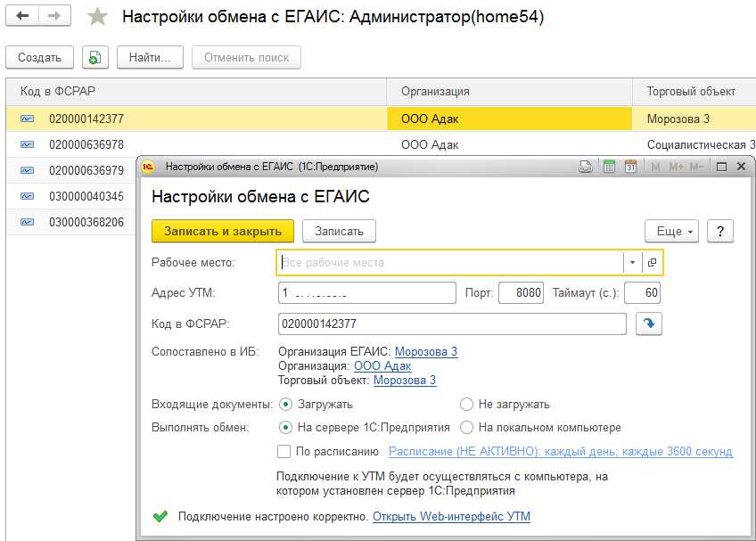Select На сервере 1С:Предприятия radio option
The height and width of the screenshot is (541, 756).
pyautogui.click(x=285, y=427)
